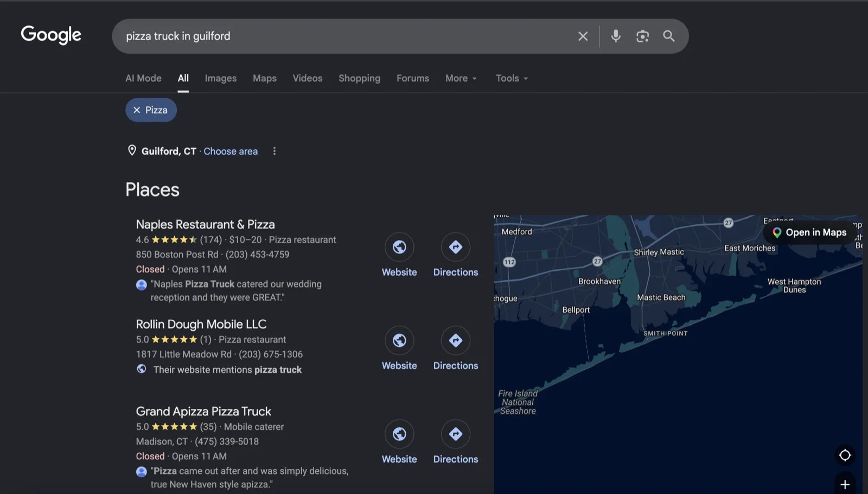The height and width of the screenshot is (494, 868).
Task: Click the West Hampton Dunes map label
Action: coord(794,286)
